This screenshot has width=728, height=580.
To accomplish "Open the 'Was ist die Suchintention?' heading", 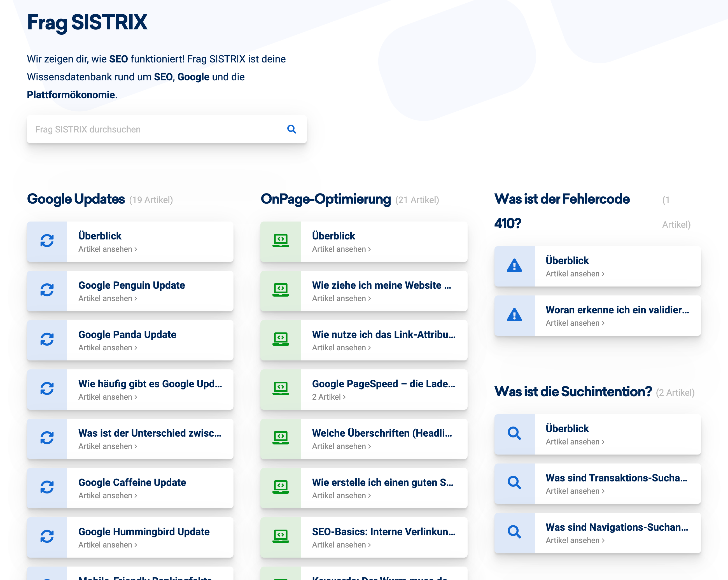I will coord(573,392).
